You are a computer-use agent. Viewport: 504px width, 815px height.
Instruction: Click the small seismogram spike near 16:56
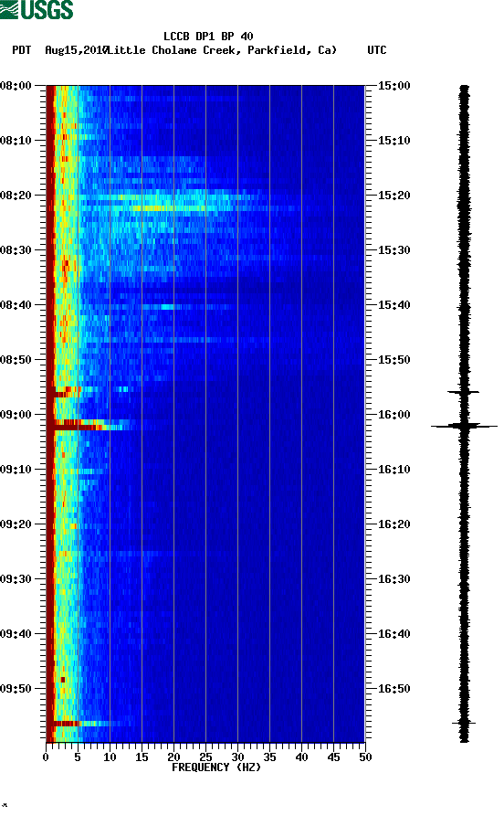click(x=464, y=723)
